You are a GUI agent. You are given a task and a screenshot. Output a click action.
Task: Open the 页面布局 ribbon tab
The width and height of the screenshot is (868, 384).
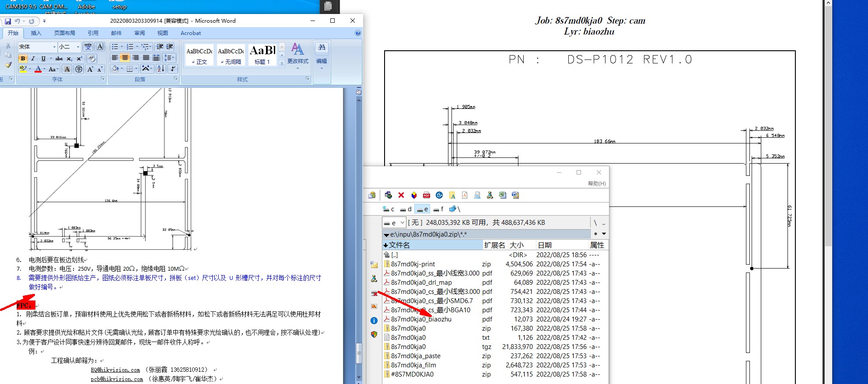coord(65,33)
